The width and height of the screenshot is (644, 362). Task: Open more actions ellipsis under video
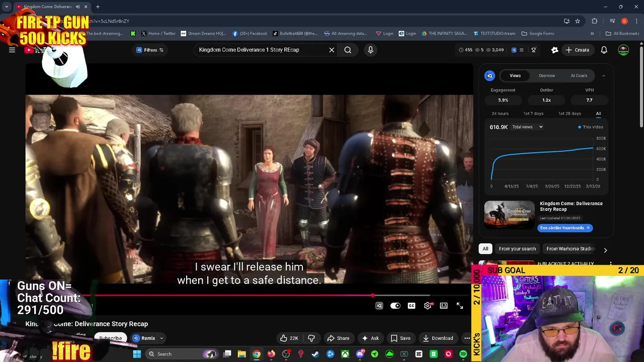[467, 338]
